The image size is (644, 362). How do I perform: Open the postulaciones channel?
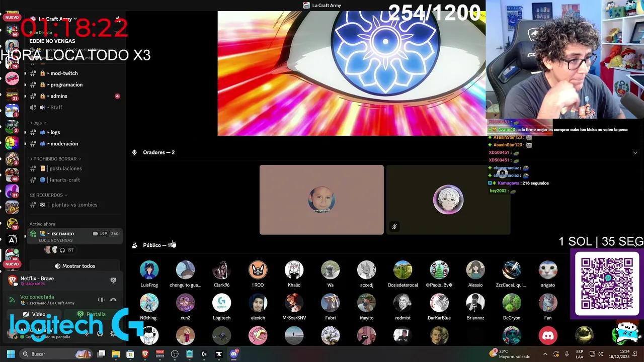[74, 168]
